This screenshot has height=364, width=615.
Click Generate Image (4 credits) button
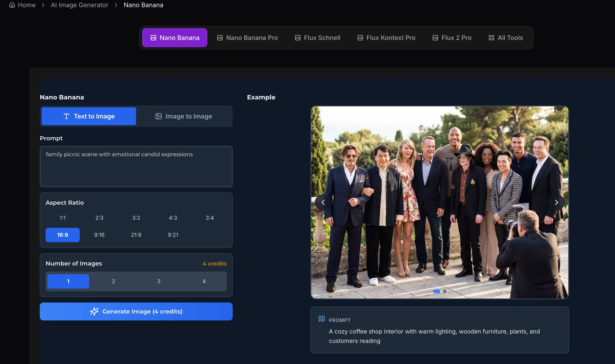pos(136,311)
